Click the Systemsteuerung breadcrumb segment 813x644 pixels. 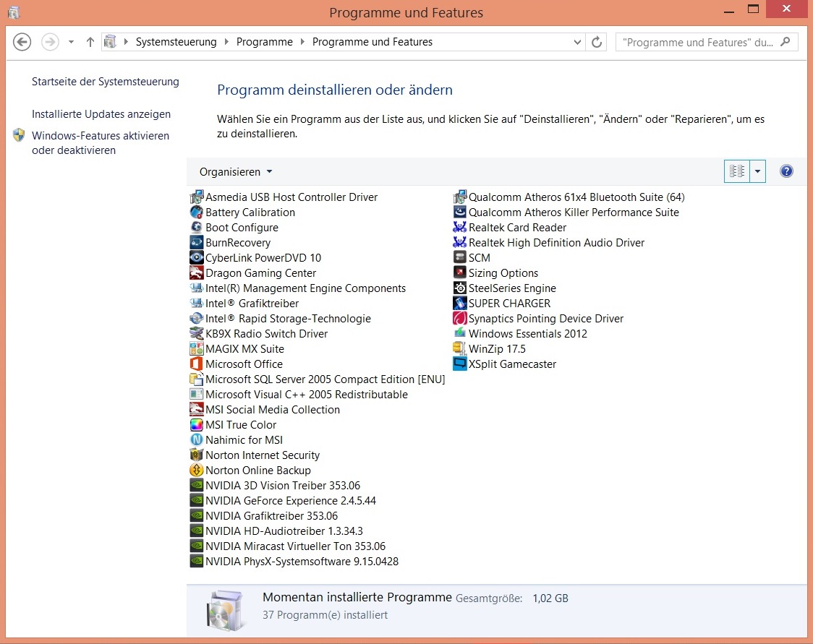[176, 42]
